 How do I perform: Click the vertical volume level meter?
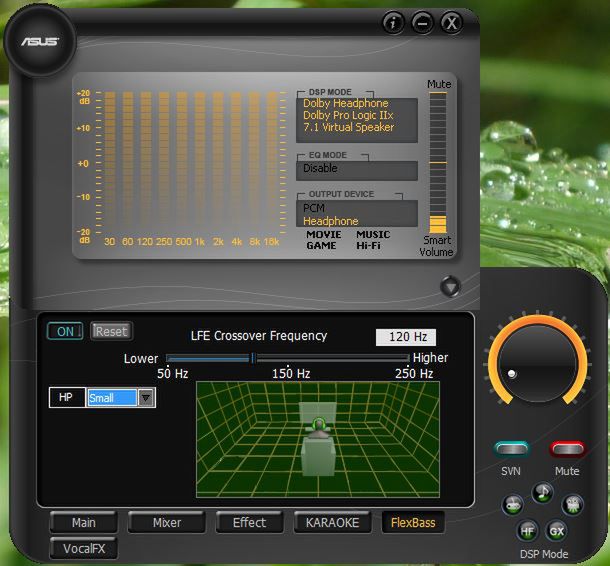[x=438, y=162]
